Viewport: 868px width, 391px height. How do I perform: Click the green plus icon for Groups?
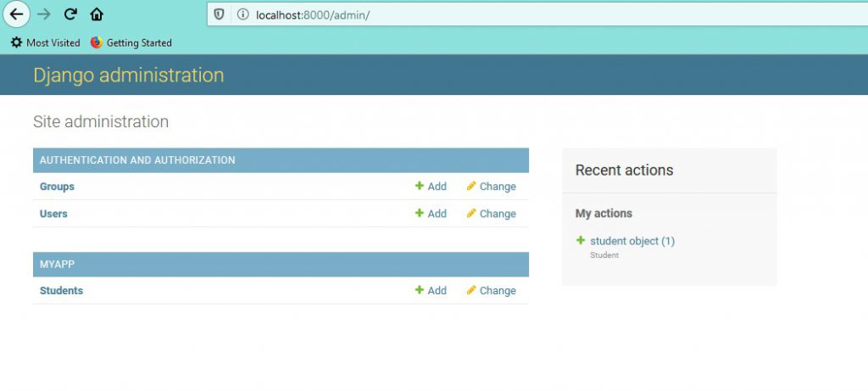click(420, 186)
